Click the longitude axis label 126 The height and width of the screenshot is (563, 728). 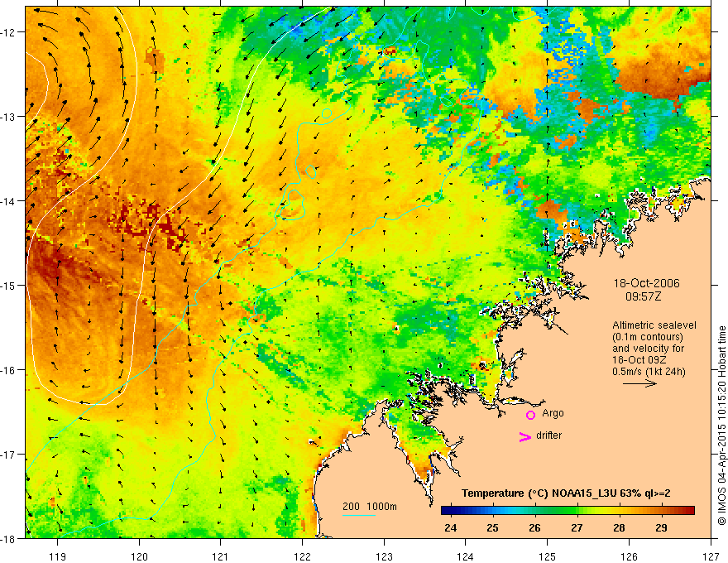click(x=629, y=556)
